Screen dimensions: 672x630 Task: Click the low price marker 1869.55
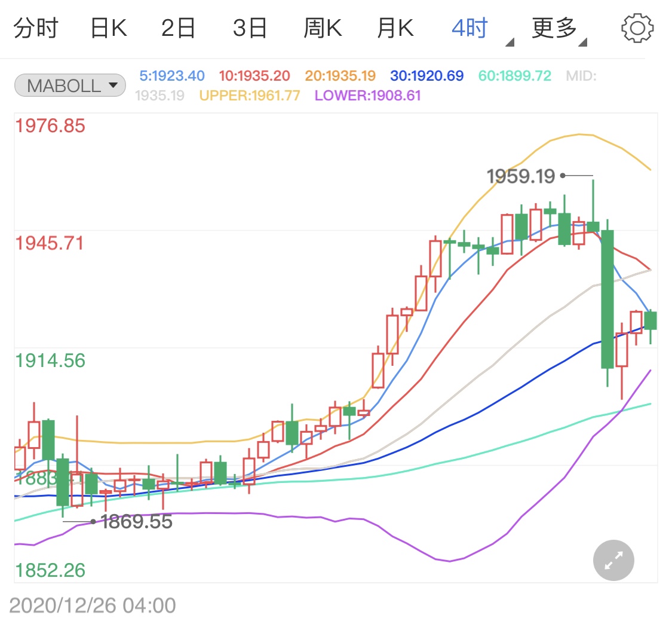(137, 522)
